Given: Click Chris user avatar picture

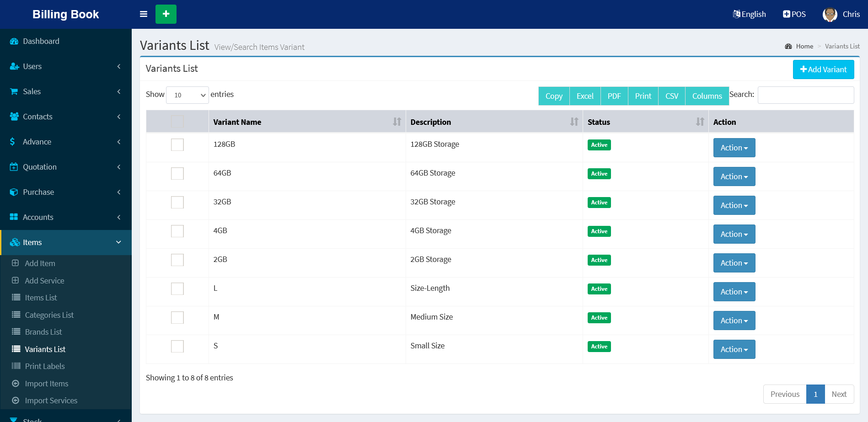Looking at the screenshot, I should (830, 15).
